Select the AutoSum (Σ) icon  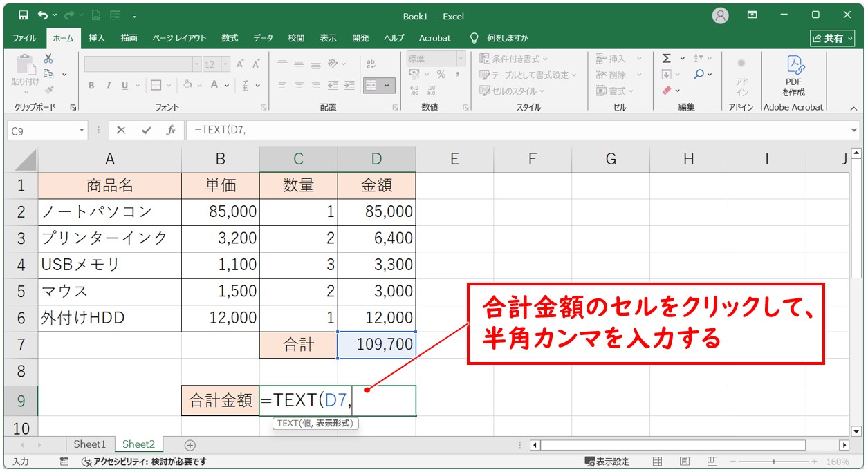click(667, 59)
